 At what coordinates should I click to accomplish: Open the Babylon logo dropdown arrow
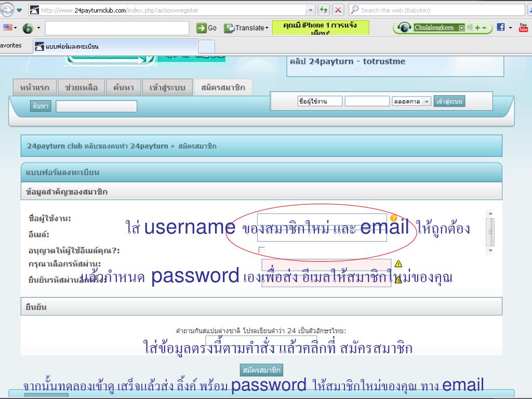click(x=38, y=28)
